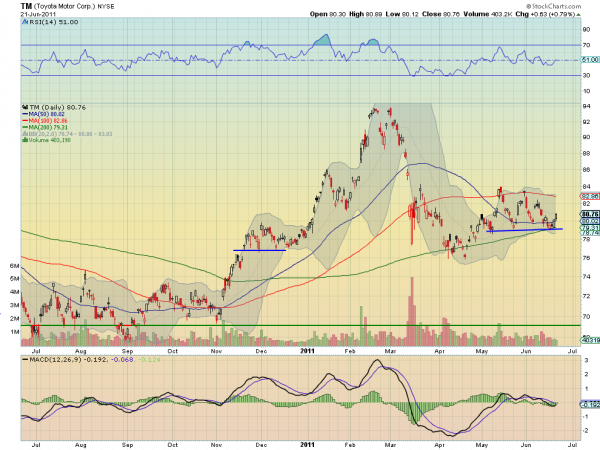
Task: Click the 'Dec' label under the MACD panel
Action: (x=261, y=445)
